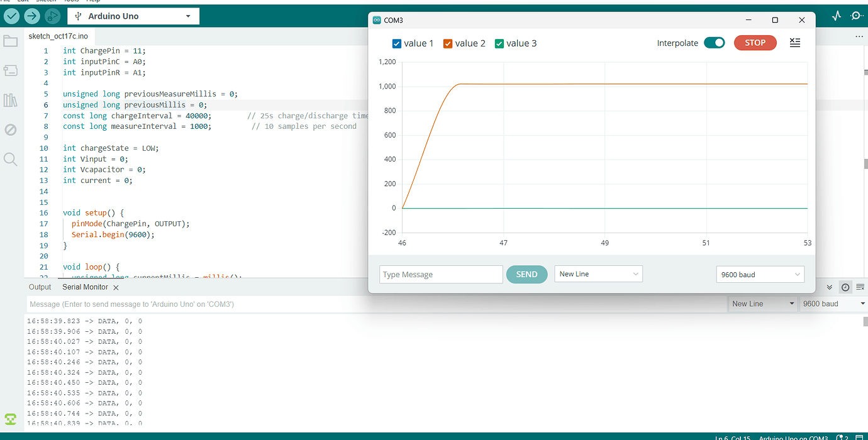Viewport: 868px width, 440px height.
Task: Click serial row timestamped 16:58:40.246
Action: point(84,362)
